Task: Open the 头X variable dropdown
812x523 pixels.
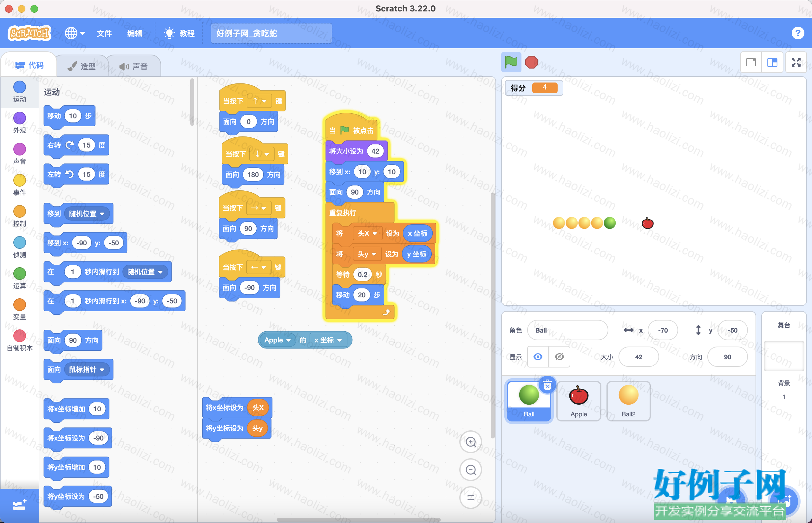Action: coord(367,233)
